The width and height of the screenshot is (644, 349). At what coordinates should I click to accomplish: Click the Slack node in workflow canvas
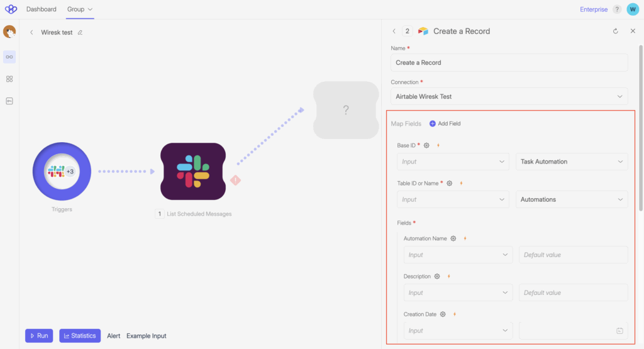(x=193, y=172)
